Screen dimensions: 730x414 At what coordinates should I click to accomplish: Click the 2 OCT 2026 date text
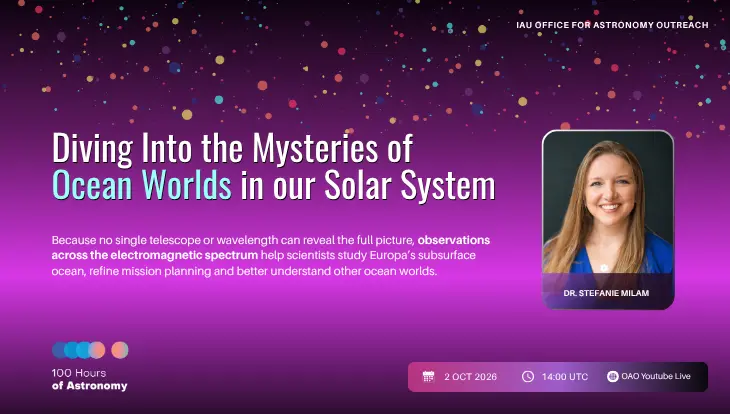(x=470, y=377)
